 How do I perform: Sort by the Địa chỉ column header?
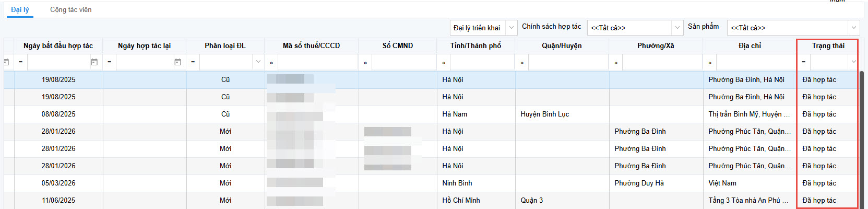750,46
